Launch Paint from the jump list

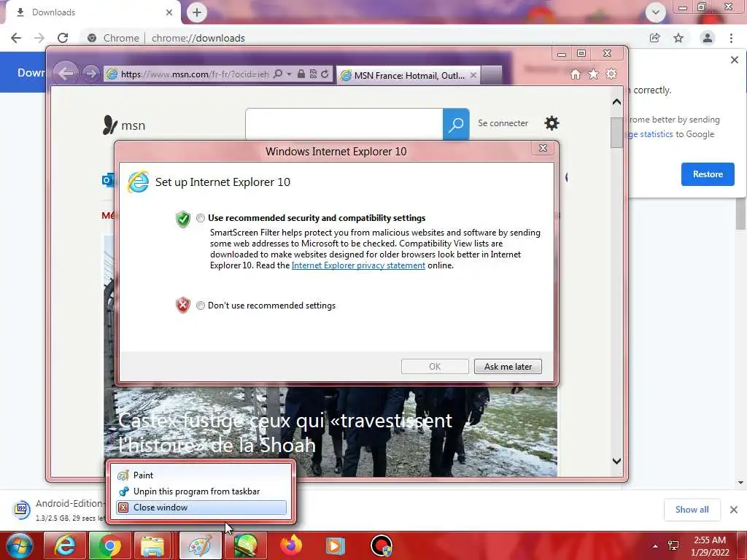click(x=201, y=475)
